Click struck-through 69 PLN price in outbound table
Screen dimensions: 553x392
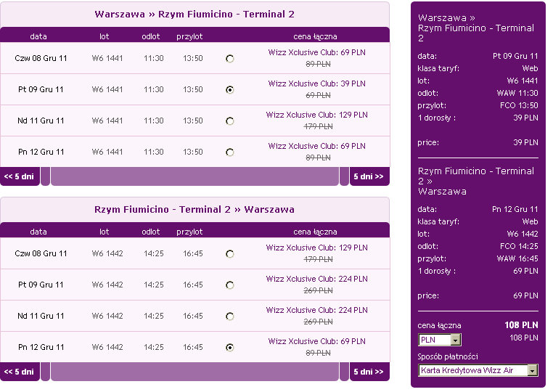[x=318, y=95]
